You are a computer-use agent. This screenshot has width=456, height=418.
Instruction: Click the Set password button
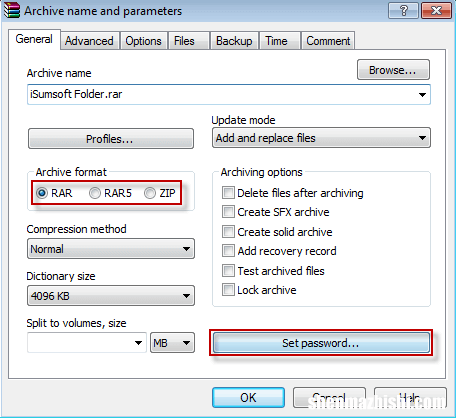pyautogui.click(x=321, y=343)
